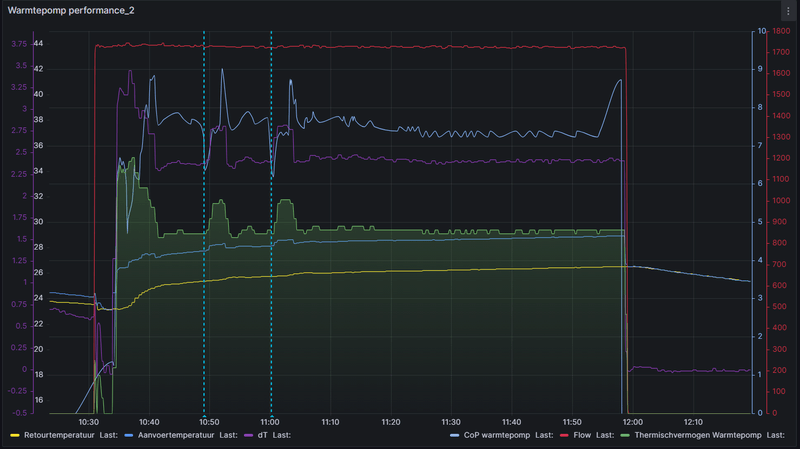Screen dimensions: 800x449
Task: Click the 30 value on temperature axis
Action: click(38, 222)
